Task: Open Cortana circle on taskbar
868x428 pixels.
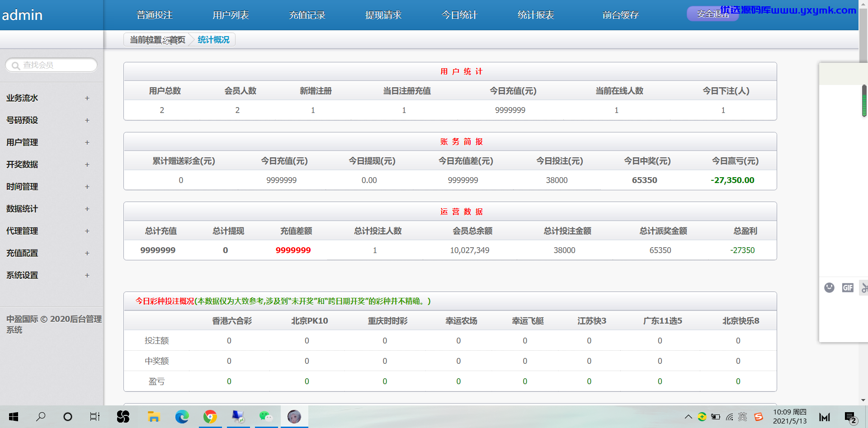Action: tap(68, 417)
